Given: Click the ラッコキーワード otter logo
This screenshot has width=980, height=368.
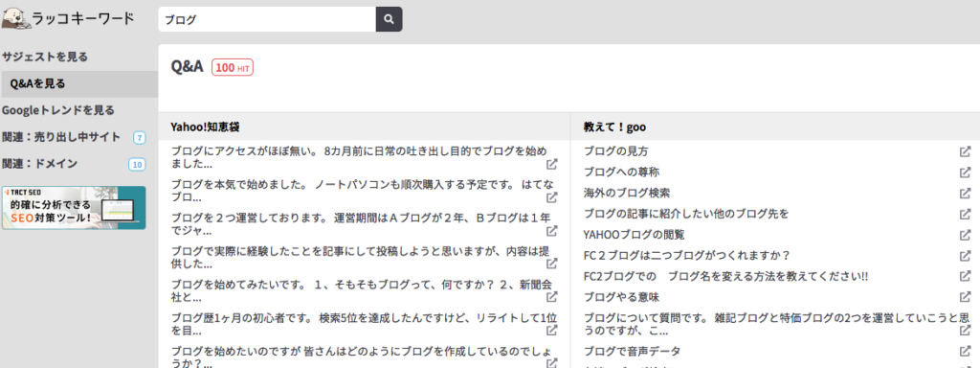Looking at the screenshot, I should 68,18.
